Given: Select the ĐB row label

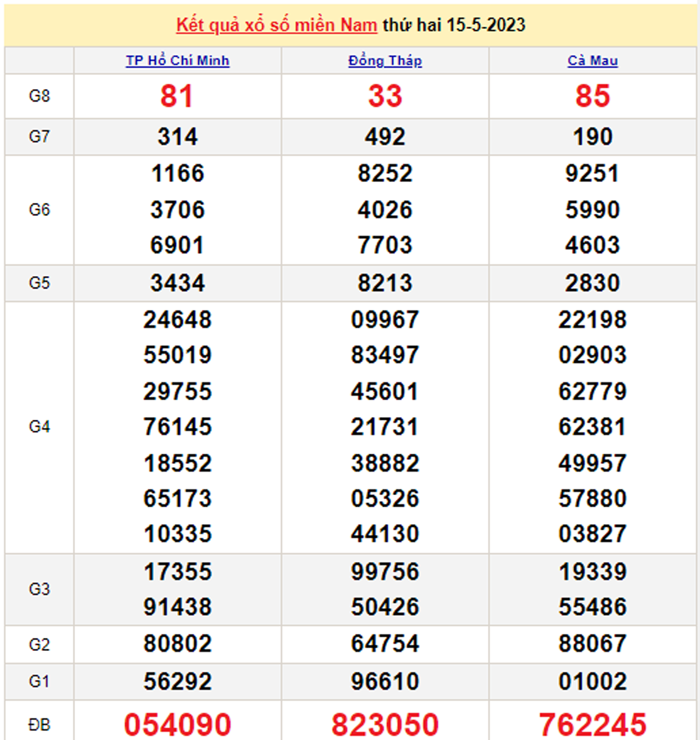Looking at the screenshot, I should pyautogui.click(x=39, y=725).
